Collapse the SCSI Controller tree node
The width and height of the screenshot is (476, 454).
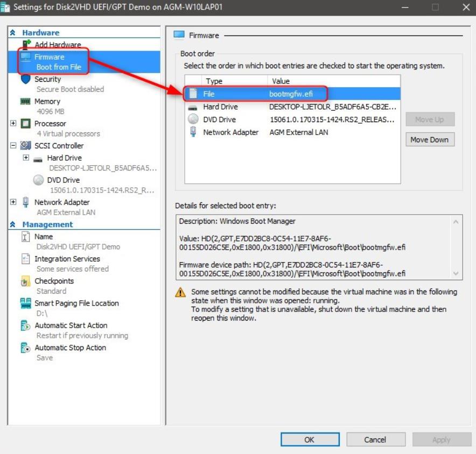[x=13, y=145]
